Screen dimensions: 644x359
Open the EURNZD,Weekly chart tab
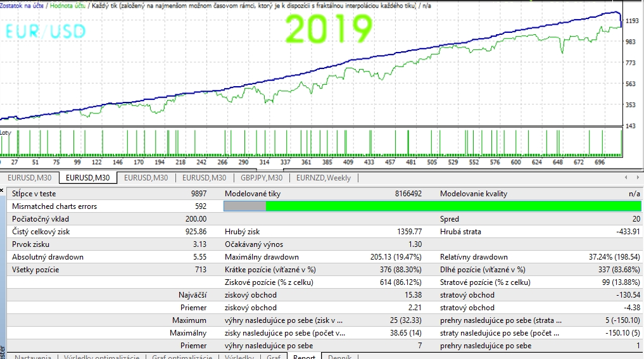coord(322,178)
